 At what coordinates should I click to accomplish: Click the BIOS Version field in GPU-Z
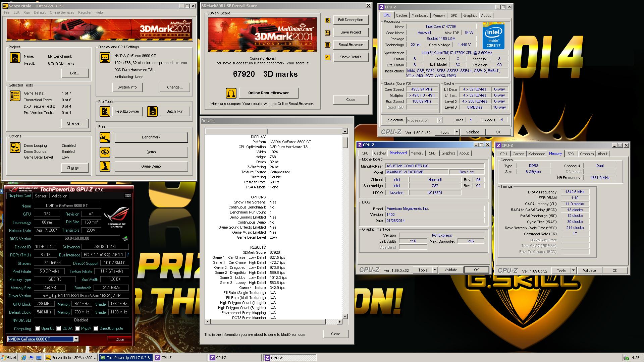(77, 238)
